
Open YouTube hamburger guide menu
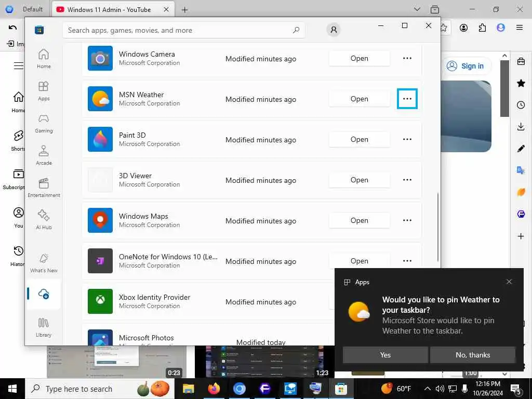(x=19, y=65)
